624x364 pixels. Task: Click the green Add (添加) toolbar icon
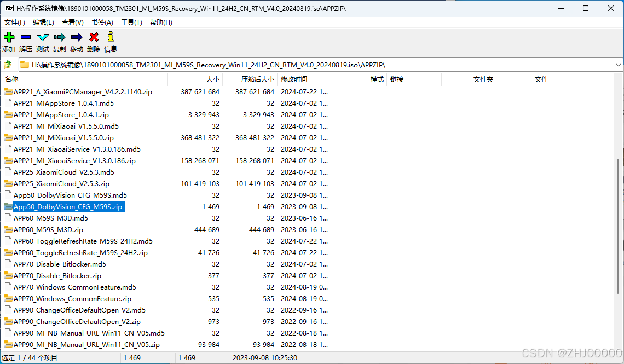9,37
